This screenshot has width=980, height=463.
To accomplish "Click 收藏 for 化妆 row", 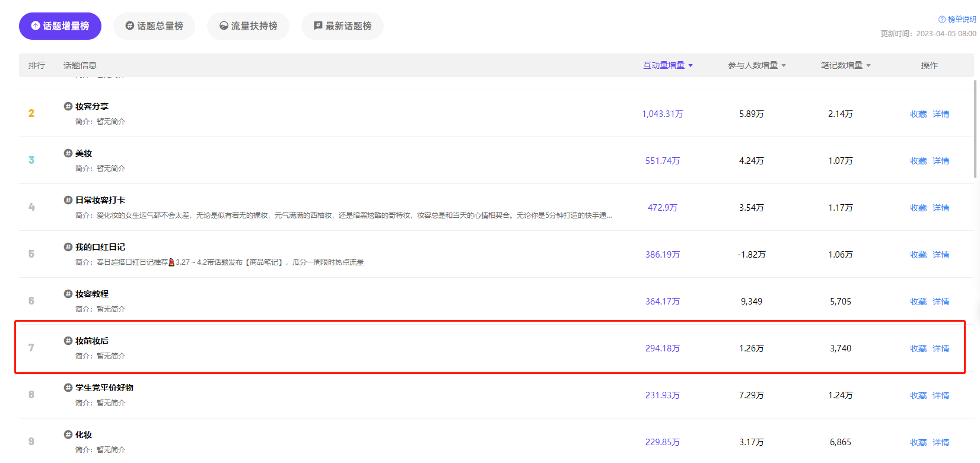I will coord(918,442).
